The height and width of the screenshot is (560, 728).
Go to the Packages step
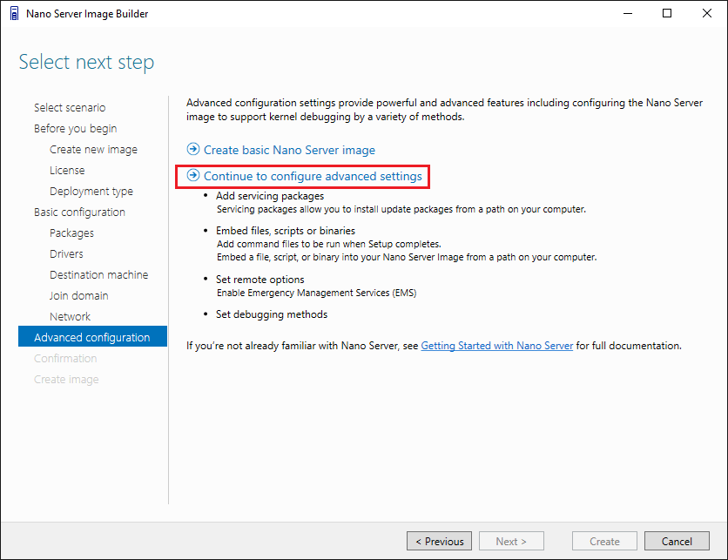(x=71, y=233)
